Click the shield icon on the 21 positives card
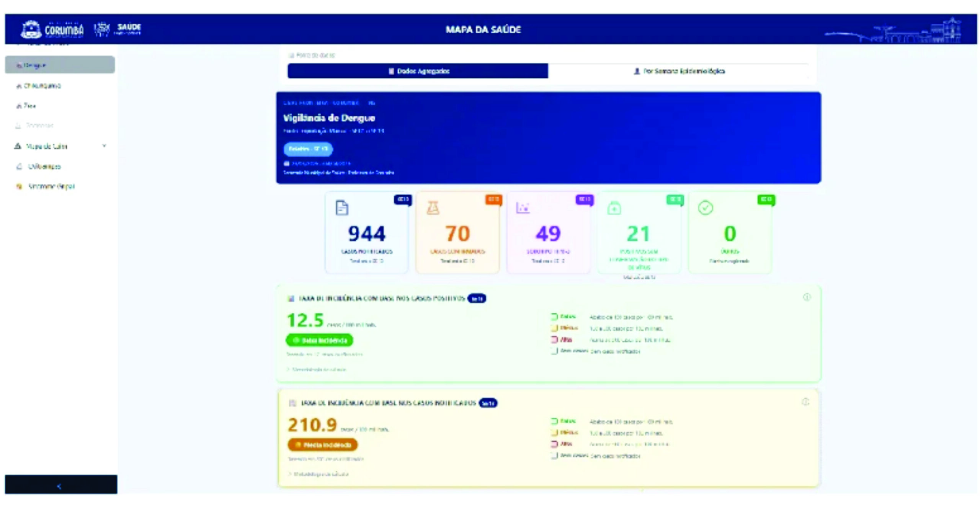Viewport: 980px width, 506px height. click(x=613, y=208)
